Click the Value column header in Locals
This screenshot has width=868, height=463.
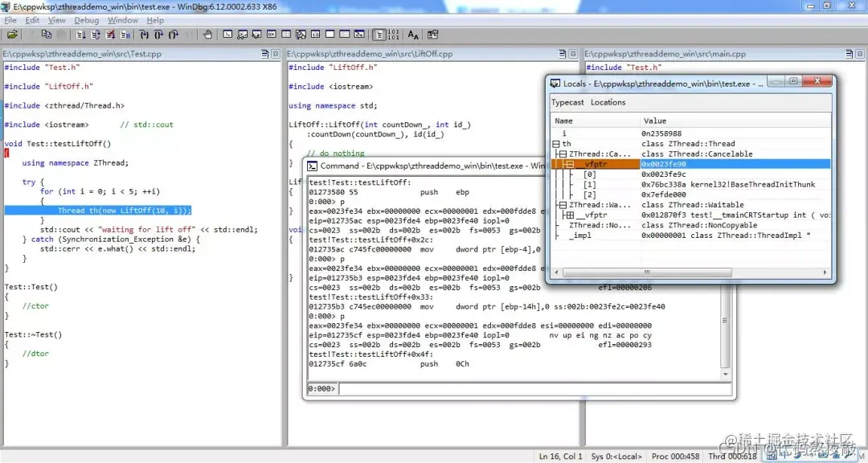tap(736, 121)
